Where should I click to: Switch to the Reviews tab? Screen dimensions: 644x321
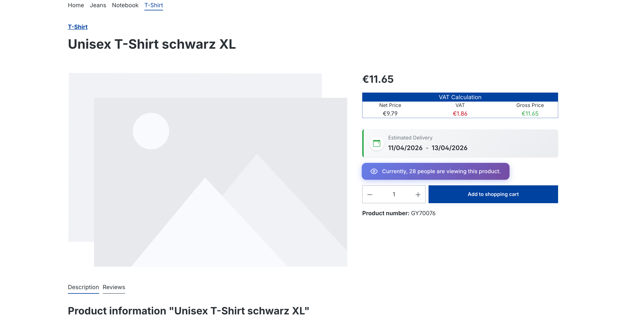[114, 287]
